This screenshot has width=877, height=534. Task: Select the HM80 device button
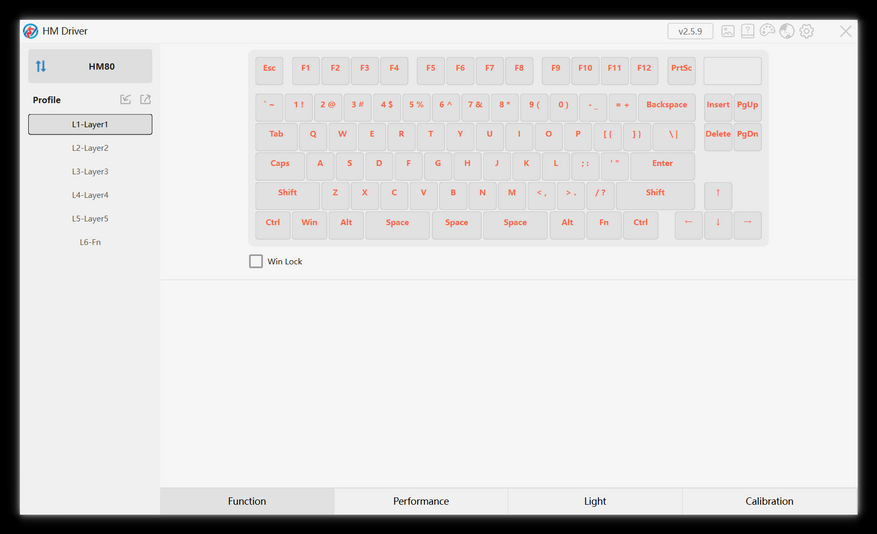[90, 67]
